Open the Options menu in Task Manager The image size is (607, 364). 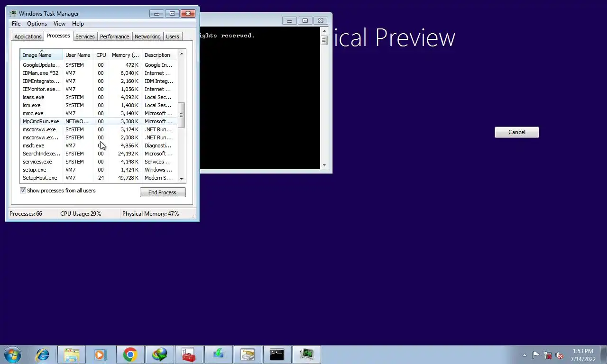click(37, 24)
